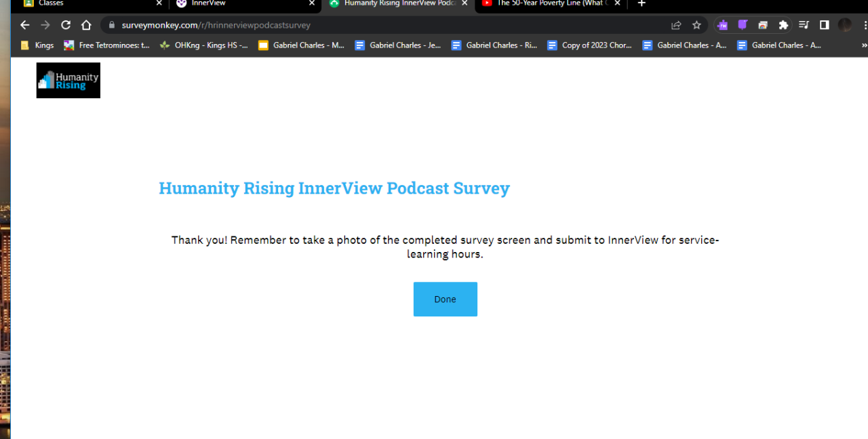Go back to the previous page

tap(25, 25)
